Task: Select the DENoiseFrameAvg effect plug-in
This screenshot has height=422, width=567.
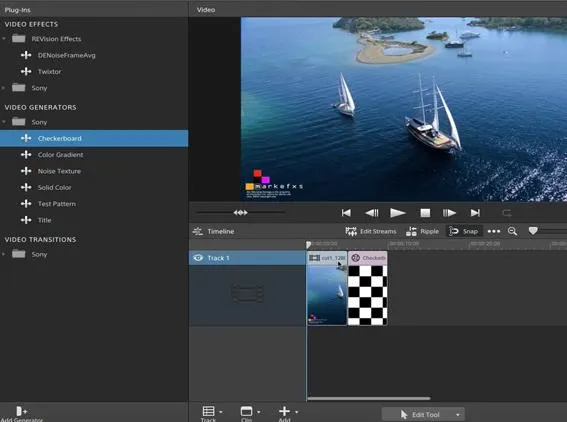Action: coord(67,55)
